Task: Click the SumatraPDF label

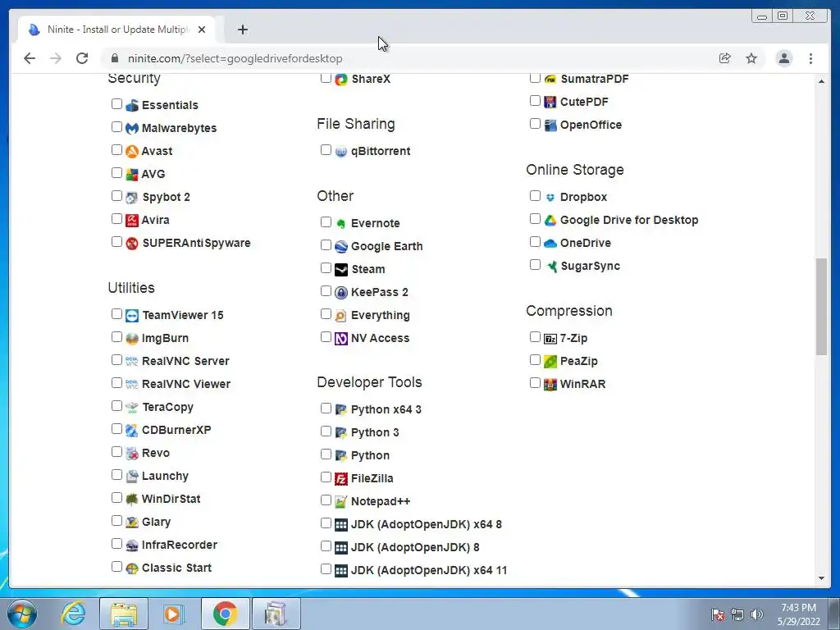Action: coord(595,80)
